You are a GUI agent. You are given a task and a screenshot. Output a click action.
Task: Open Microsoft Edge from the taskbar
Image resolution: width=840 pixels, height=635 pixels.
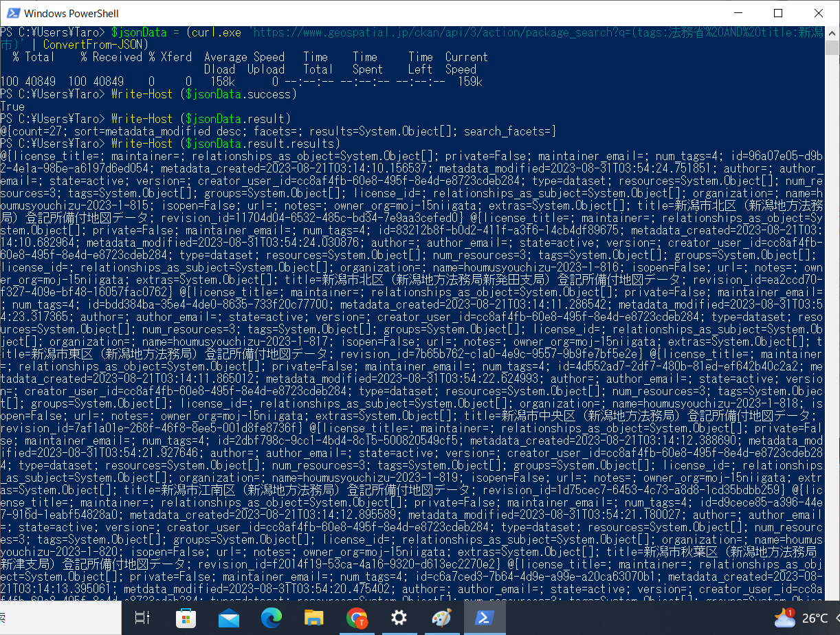(x=272, y=618)
